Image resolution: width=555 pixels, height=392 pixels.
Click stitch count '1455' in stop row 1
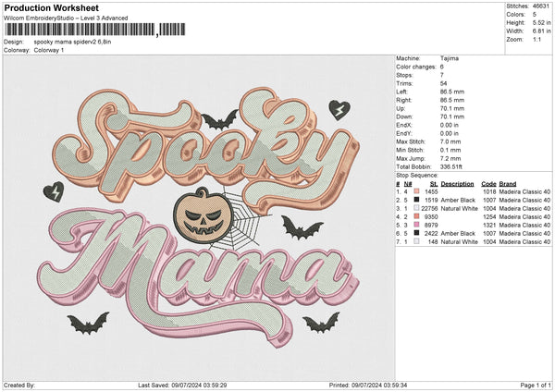point(431,191)
